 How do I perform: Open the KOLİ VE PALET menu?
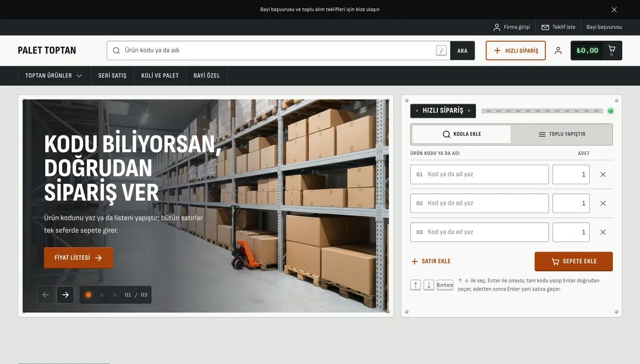[x=160, y=76]
